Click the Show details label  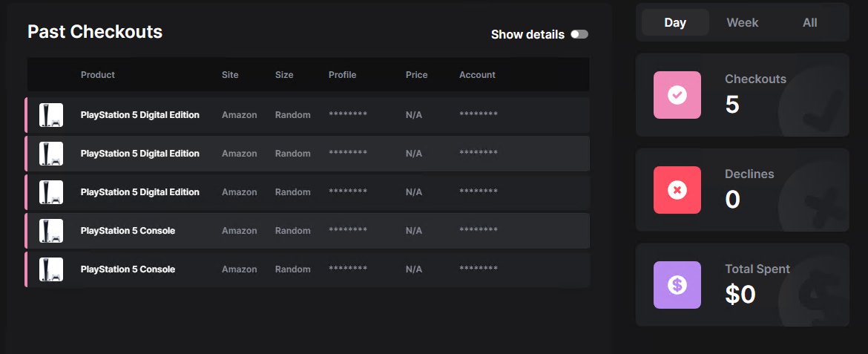click(527, 34)
